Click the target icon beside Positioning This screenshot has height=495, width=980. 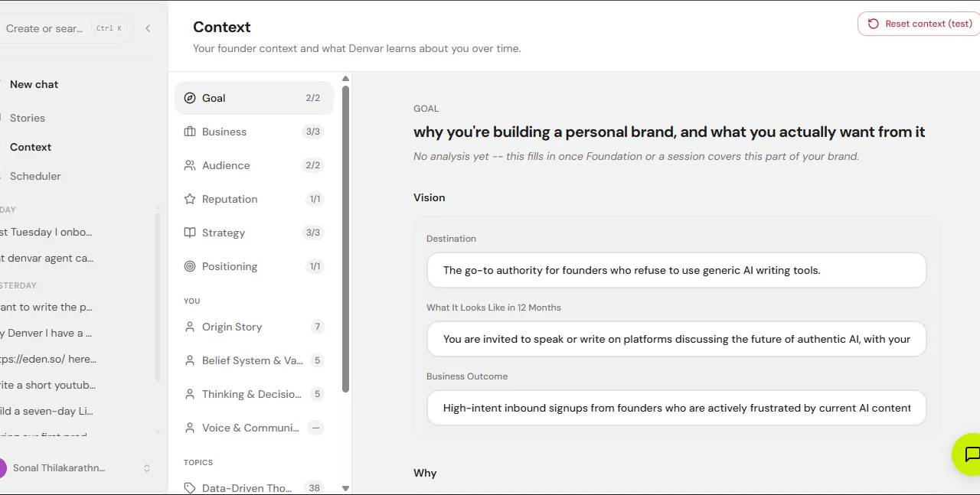190,266
